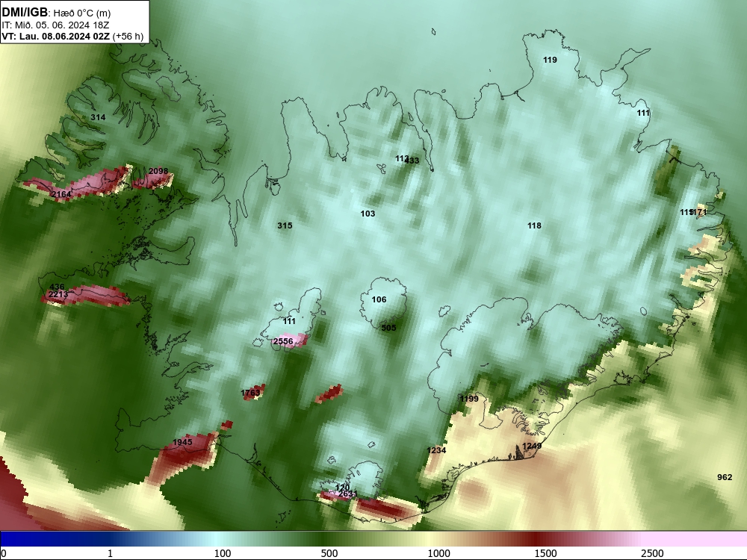This screenshot has height=560, width=747.
Task: Select the map value 2164
Action: tap(61, 194)
